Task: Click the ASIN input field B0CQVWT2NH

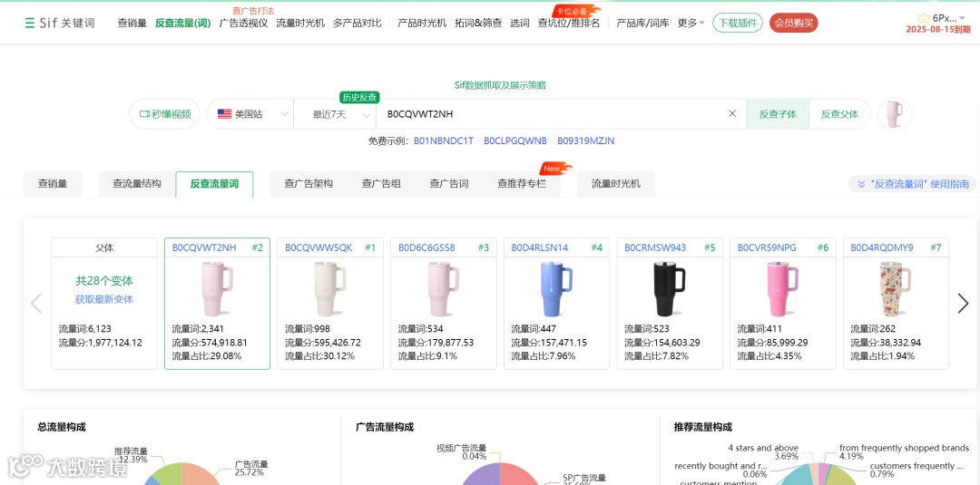Action: [550, 114]
